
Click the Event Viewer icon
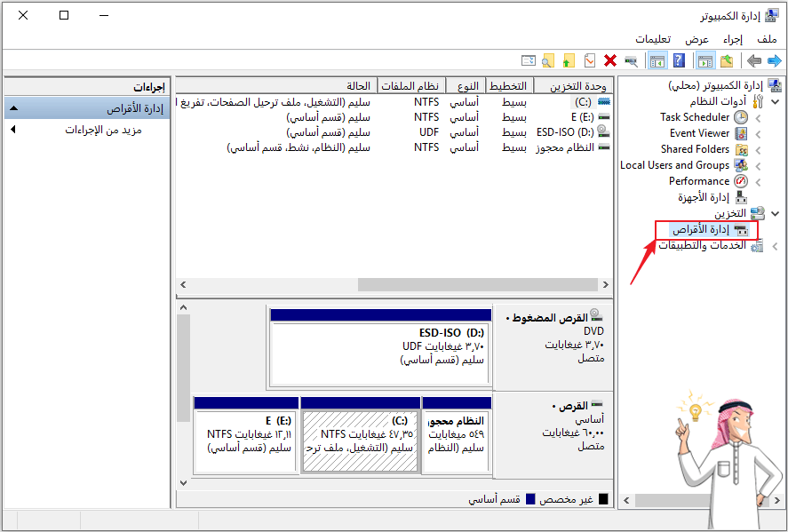coord(741,133)
